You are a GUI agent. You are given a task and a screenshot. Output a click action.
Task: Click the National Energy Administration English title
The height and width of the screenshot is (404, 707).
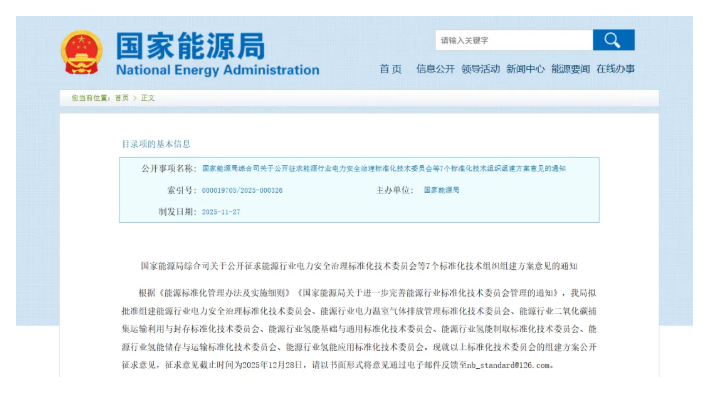217,71
